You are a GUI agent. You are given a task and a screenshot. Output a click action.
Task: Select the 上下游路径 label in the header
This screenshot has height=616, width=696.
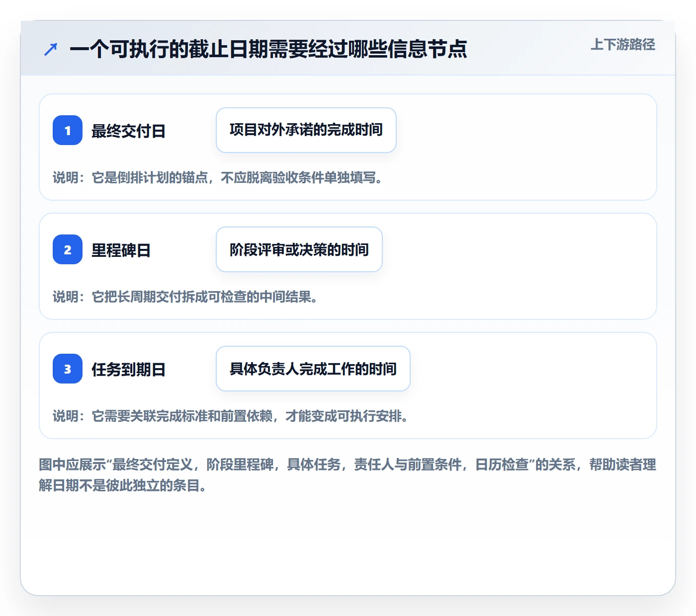[x=623, y=45]
